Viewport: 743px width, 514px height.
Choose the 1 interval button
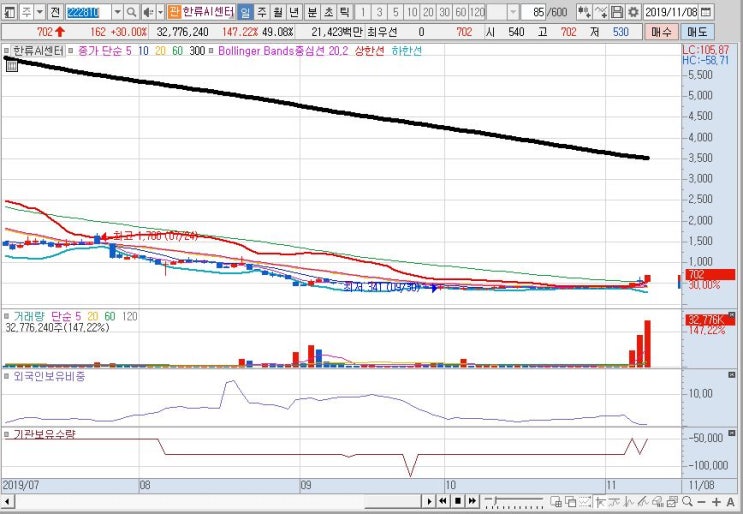coord(363,12)
